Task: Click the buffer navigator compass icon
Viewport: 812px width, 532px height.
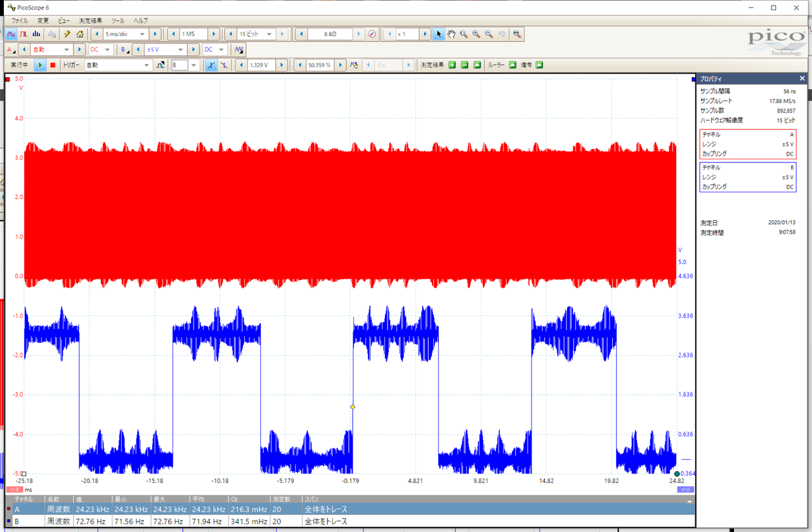Action: pyautogui.click(x=372, y=34)
